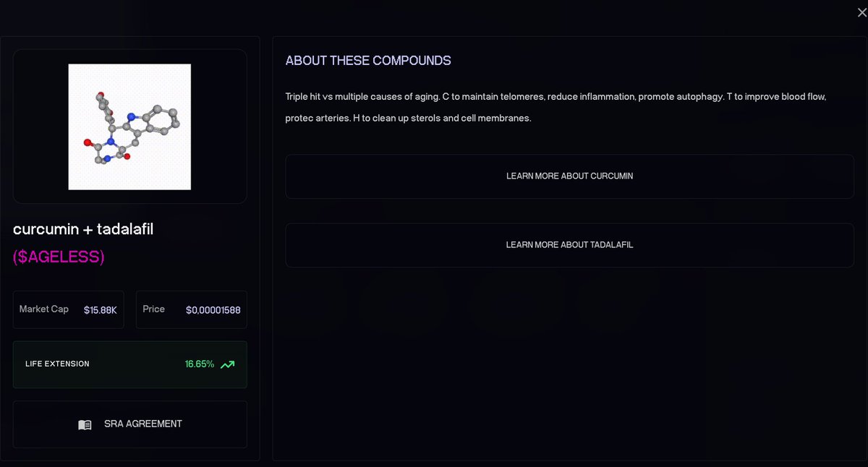Click the Price label
The width and height of the screenshot is (868, 467).
(153, 309)
